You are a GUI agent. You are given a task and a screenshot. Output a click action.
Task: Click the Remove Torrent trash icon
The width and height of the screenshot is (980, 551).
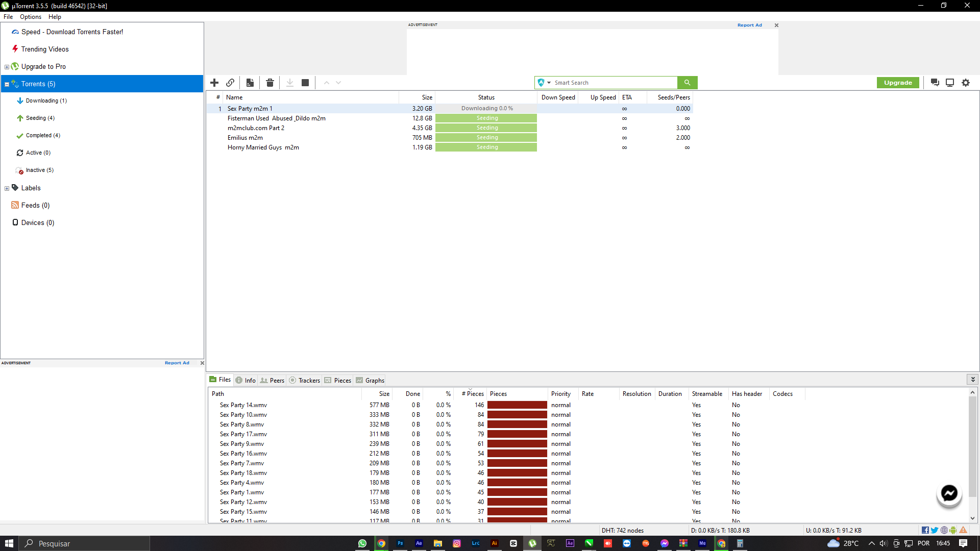(x=270, y=83)
